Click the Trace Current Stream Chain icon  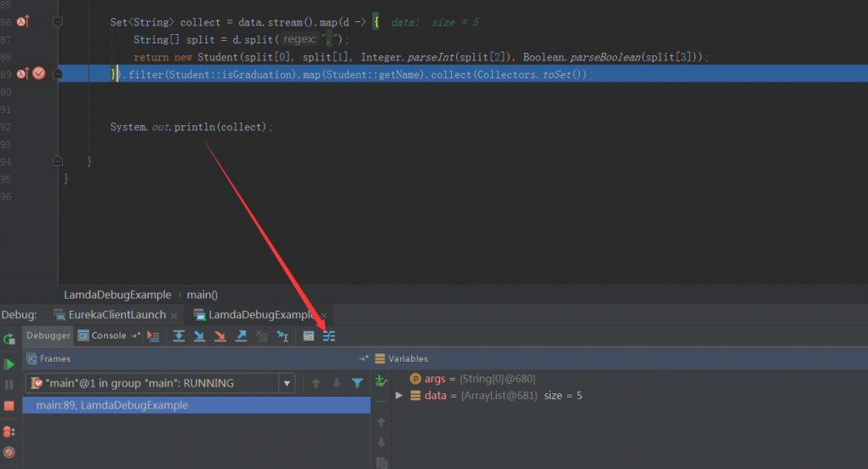(x=328, y=336)
